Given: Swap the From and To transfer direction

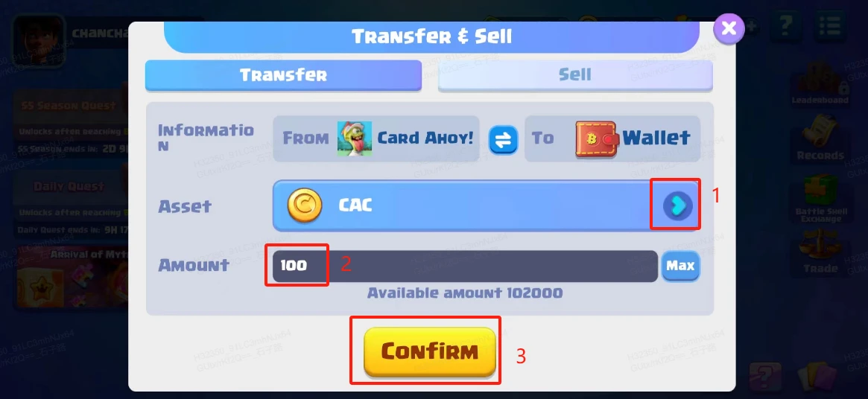Looking at the screenshot, I should [503, 139].
